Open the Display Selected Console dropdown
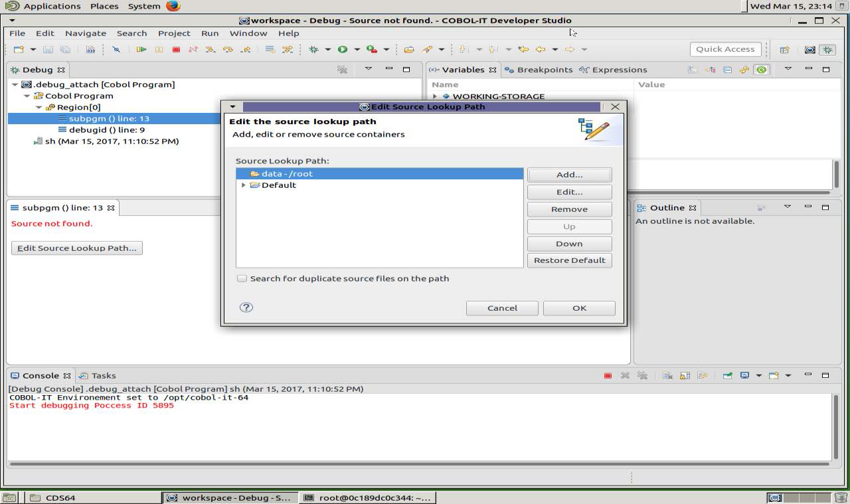 758,376
